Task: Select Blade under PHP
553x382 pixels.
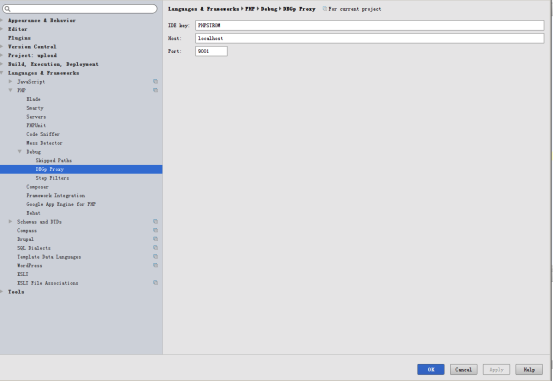Action: pyautogui.click(x=33, y=99)
